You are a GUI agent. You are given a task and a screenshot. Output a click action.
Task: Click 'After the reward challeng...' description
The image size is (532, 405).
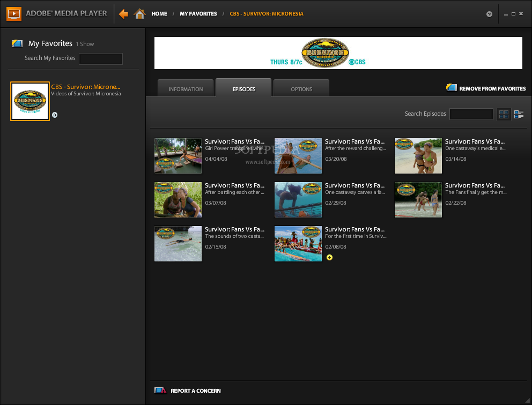tap(355, 148)
